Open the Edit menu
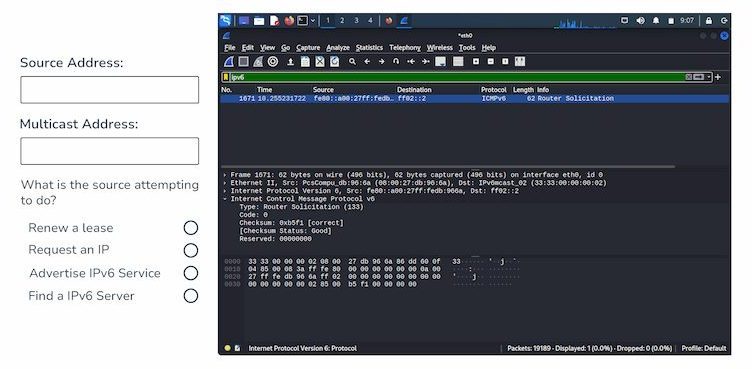This screenshot has height=369, width=752. tap(247, 48)
